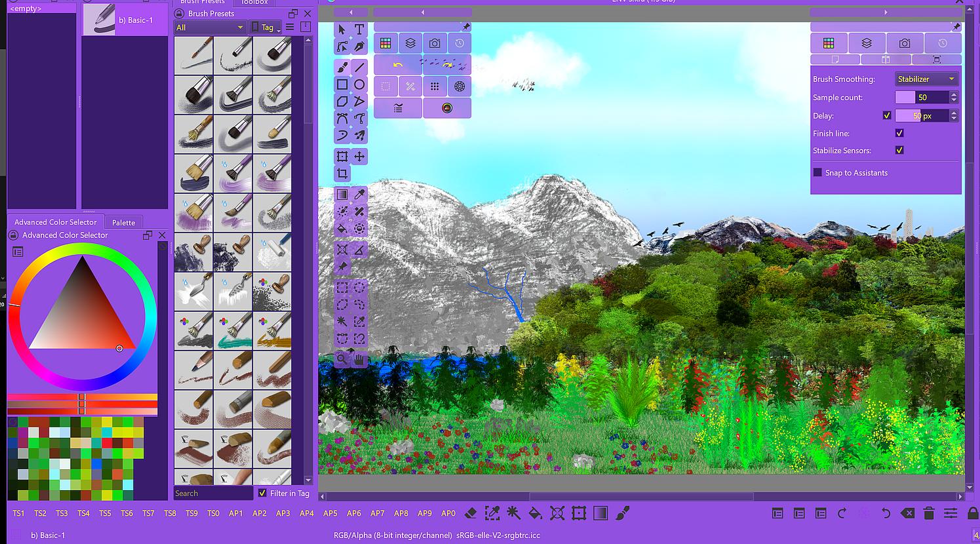Switch to the Brush Presets tab

[203, 2]
